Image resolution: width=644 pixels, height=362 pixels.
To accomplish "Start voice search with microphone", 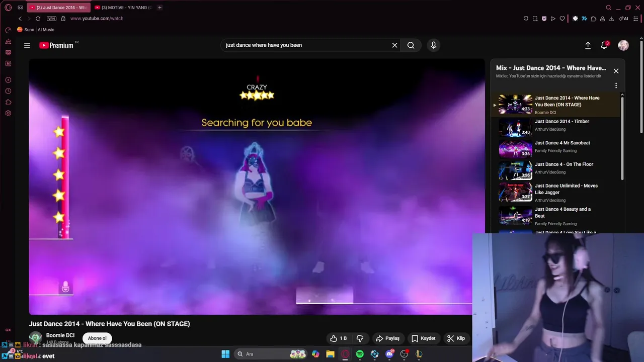I will click(x=434, y=45).
